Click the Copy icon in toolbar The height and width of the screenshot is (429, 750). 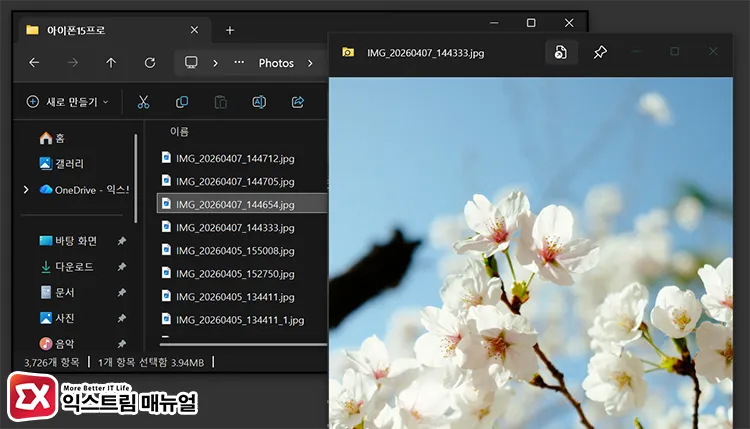182,102
